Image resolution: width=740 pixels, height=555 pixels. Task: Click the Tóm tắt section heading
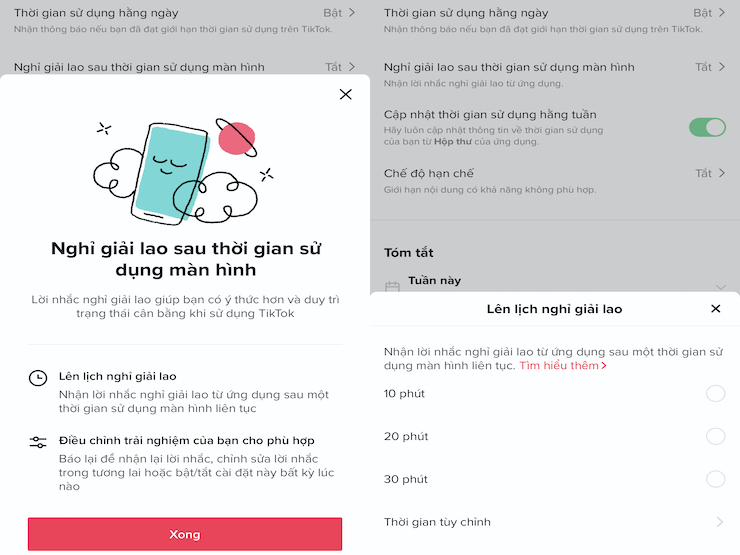pos(408,252)
